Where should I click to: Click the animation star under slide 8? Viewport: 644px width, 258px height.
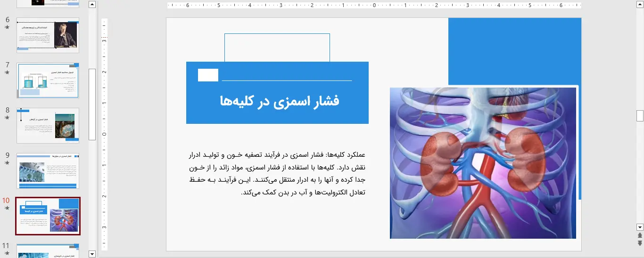pos(7,117)
